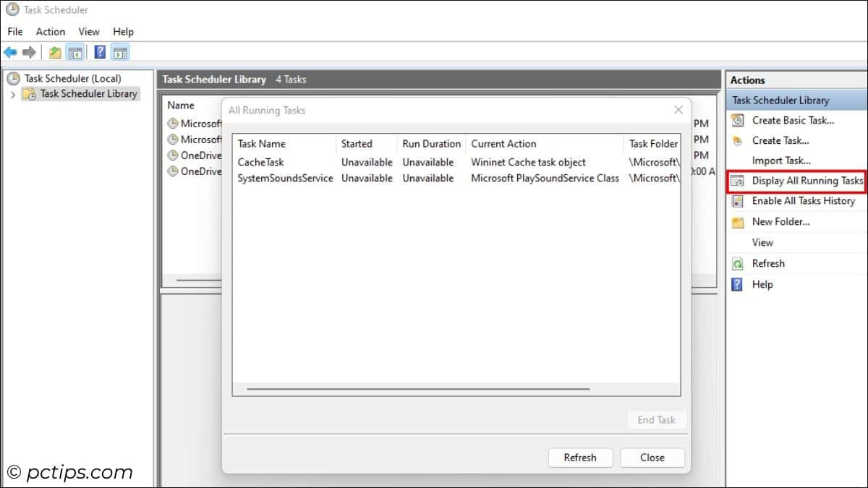Open the Action menu
This screenshot has width=868, height=488.
[x=50, y=31]
